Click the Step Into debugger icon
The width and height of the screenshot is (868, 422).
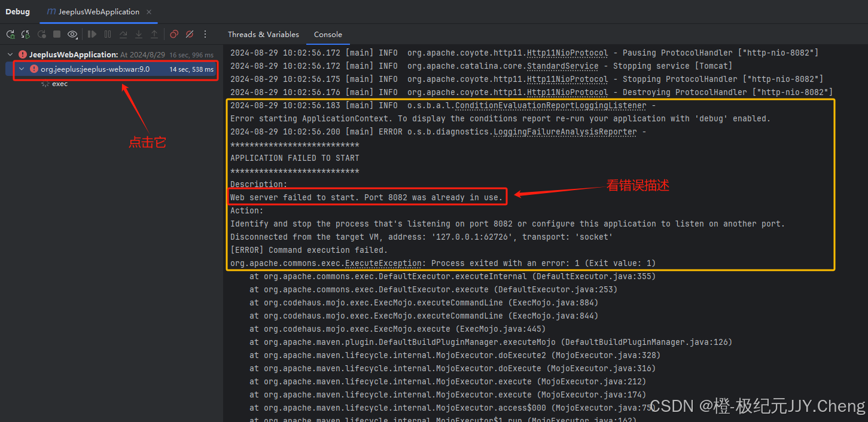point(139,35)
